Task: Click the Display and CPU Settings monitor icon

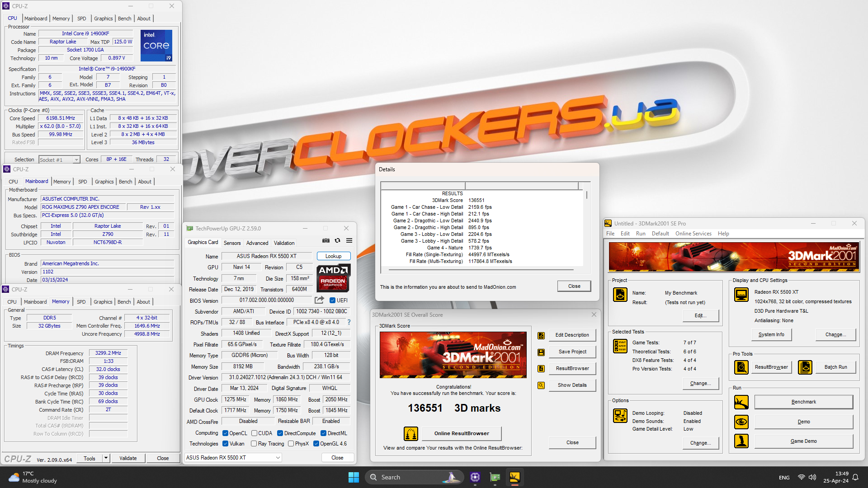Action: click(741, 295)
